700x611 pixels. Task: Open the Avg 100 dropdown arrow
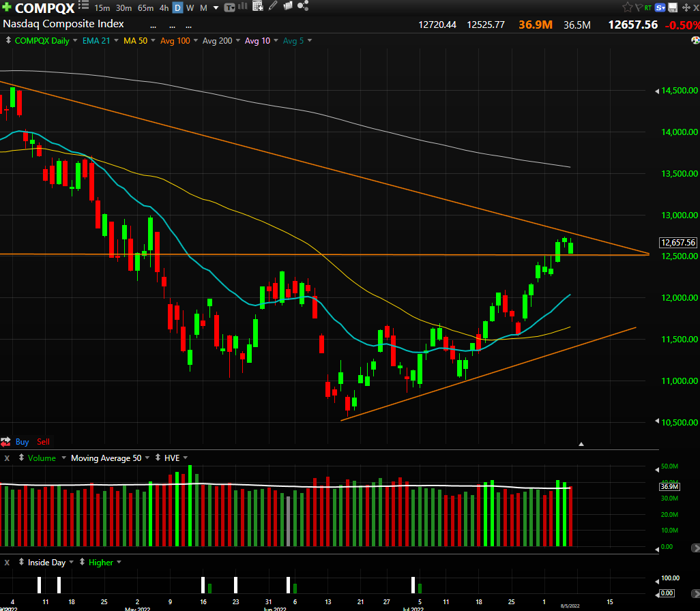(x=196, y=40)
